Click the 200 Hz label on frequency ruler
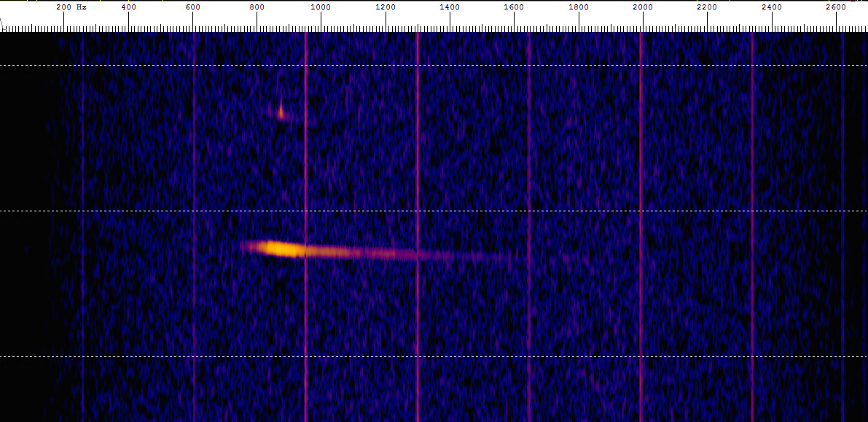Screen dimensions: 868x422 (71, 7)
